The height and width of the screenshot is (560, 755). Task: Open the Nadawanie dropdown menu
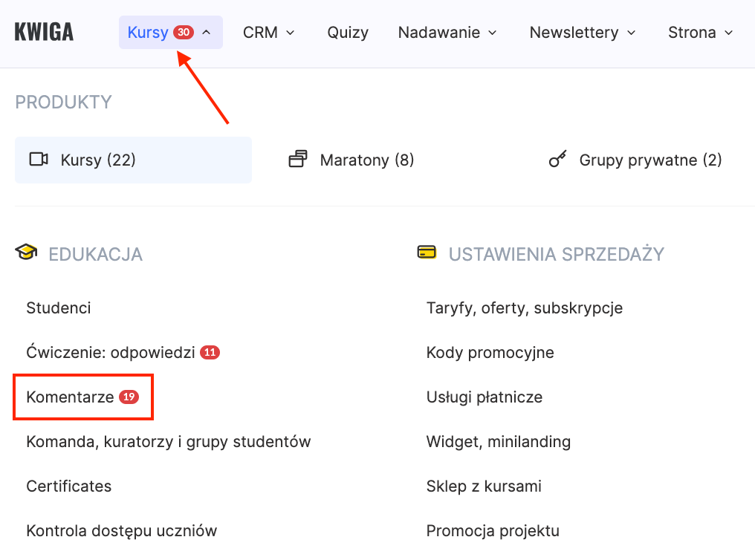448,33
